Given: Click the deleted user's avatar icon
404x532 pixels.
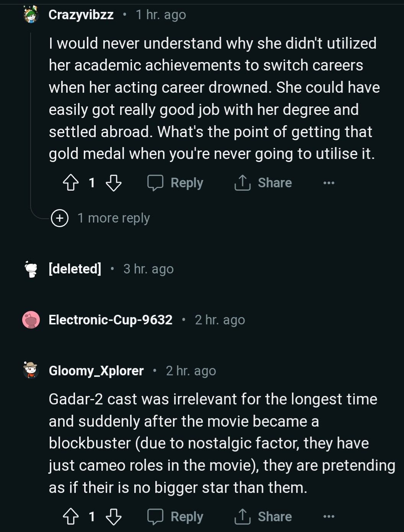Looking at the screenshot, I should click(31, 269).
